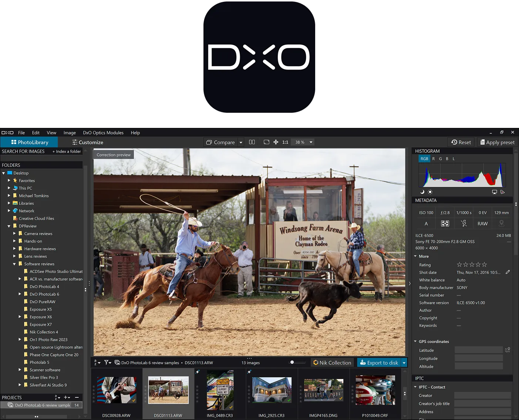519x420 pixels.
Task: Set rating using the first star
Action: click(x=459, y=264)
